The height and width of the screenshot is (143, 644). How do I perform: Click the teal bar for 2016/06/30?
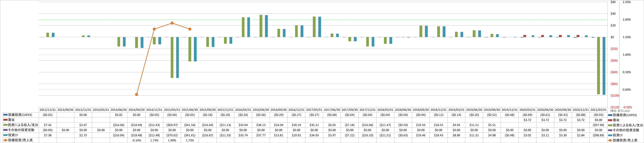pyautogui.click(x=266, y=26)
